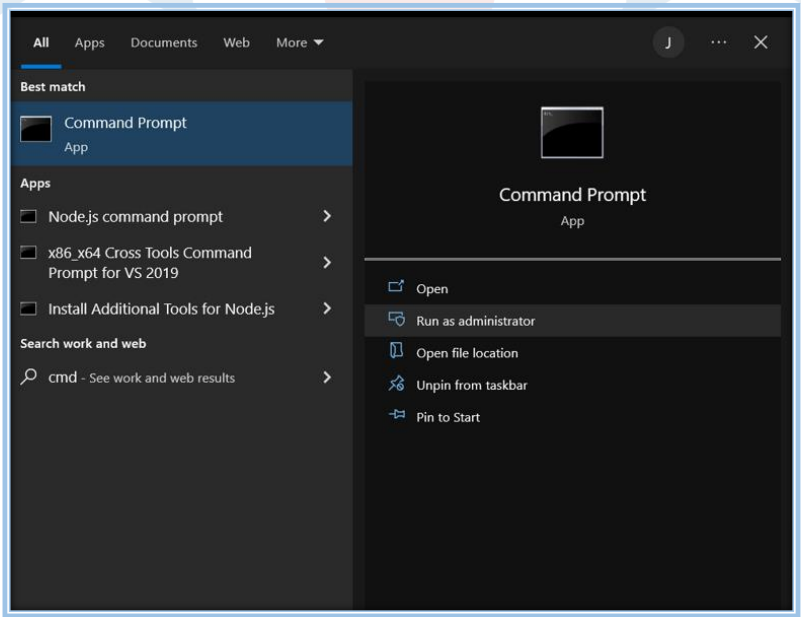801x617 pixels.
Task: Click the Run as administrator shield icon
Action: pyautogui.click(x=396, y=320)
